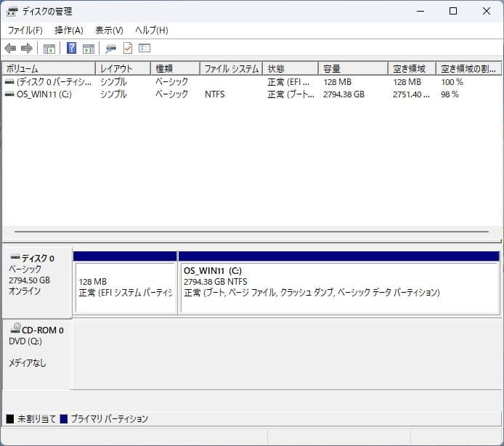The height and width of the screenshot is (446, 504).
Task: Sort by 状態 column header
Action: pyautogui.click(x=290, y=68)
